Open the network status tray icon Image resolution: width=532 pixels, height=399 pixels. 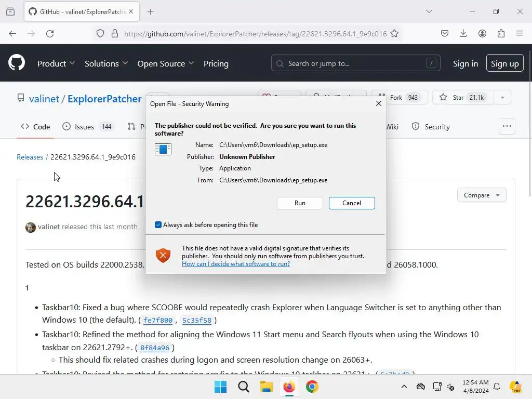click(437, 387)
